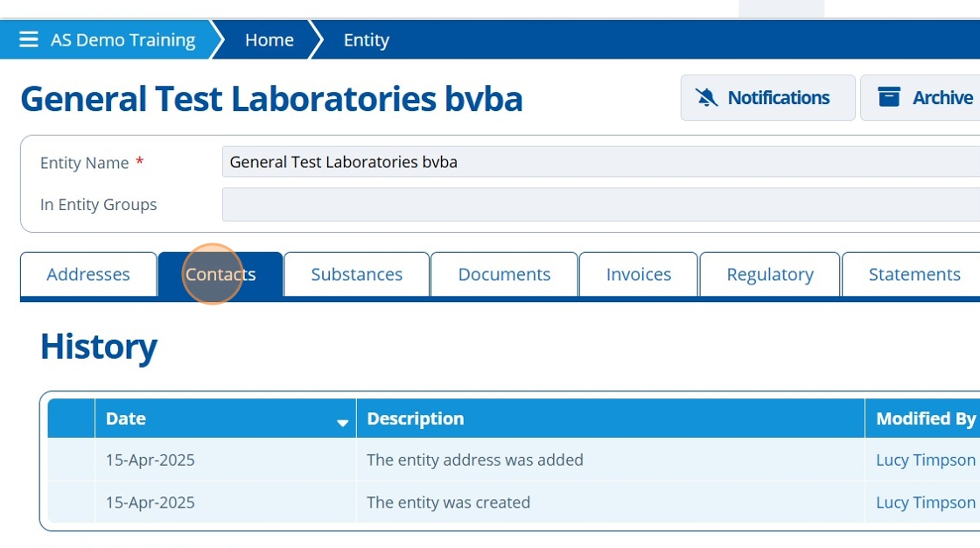Click the Archive box icon
980x548 pixels.
[889, 98]
